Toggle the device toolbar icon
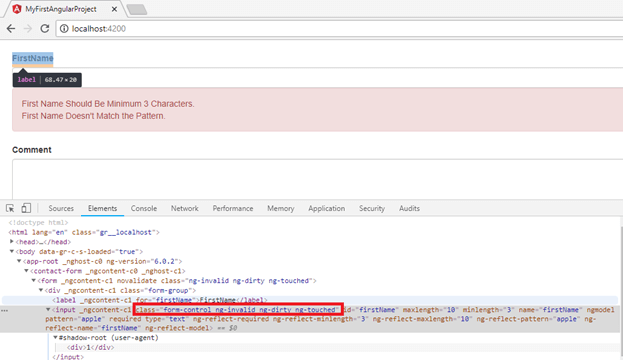Viewport: 623px width, 360px height. (x=26, y=208)
